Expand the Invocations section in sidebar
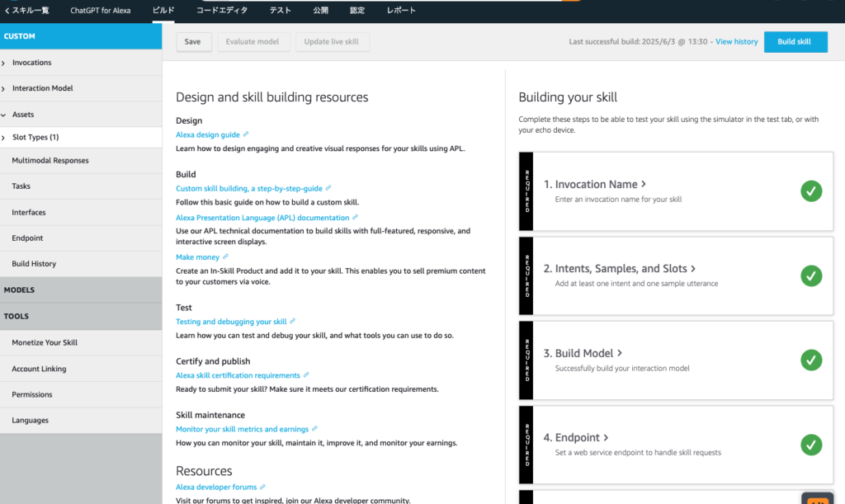845x504 pixels. [3, 63]
